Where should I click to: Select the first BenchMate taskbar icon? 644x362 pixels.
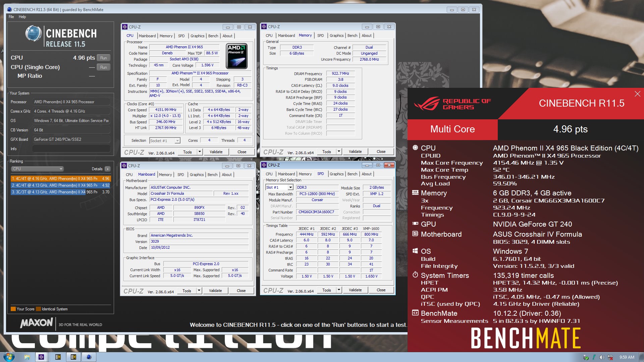(x=58, y=357)
